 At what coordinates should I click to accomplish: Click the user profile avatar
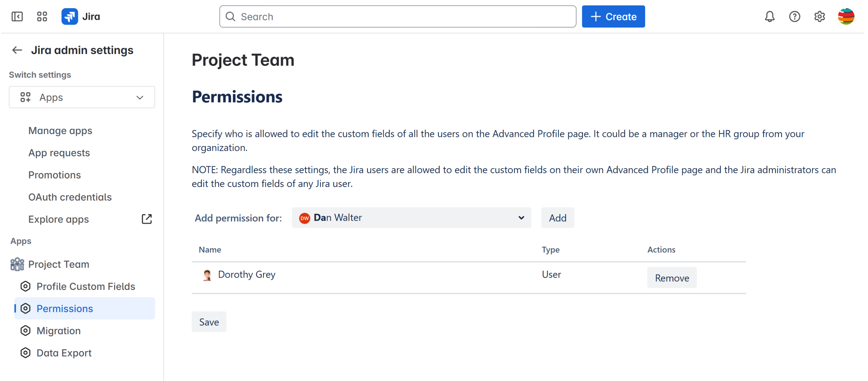click(845, 17)
